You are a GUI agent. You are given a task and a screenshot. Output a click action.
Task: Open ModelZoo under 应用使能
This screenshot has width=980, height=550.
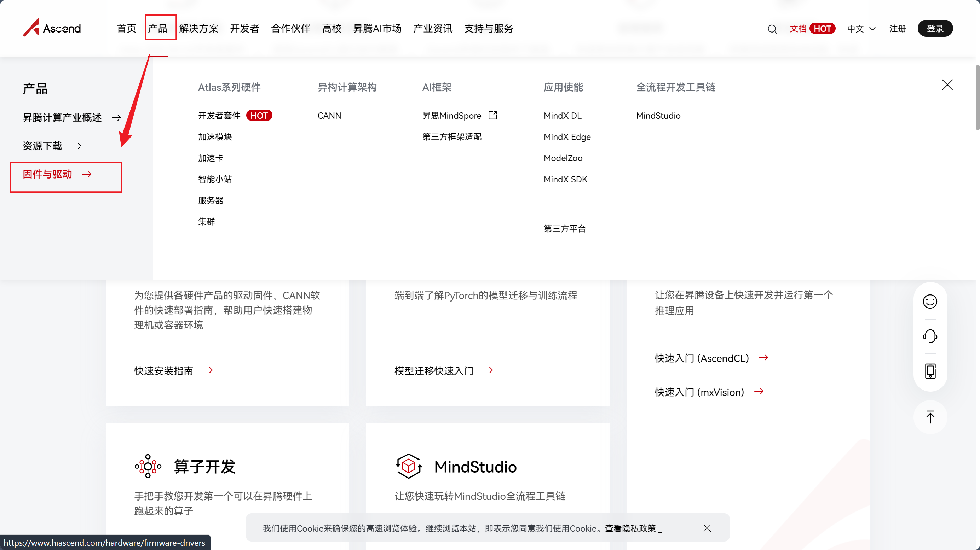[563, 158]
